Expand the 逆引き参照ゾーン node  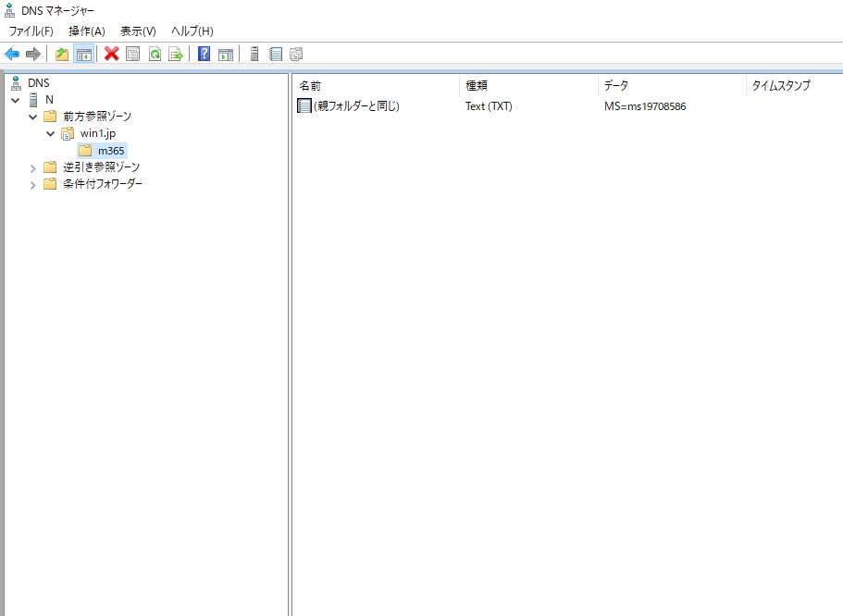32,168
